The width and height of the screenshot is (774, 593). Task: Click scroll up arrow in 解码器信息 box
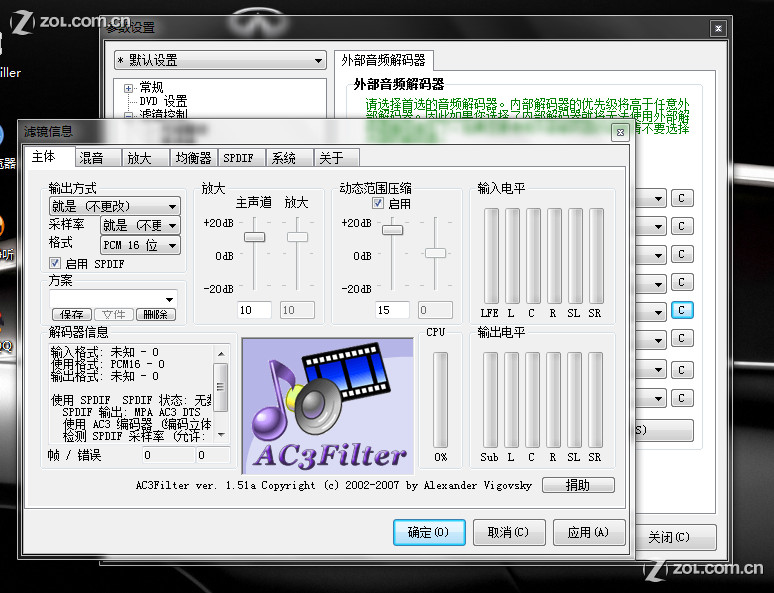click(221, 354)
